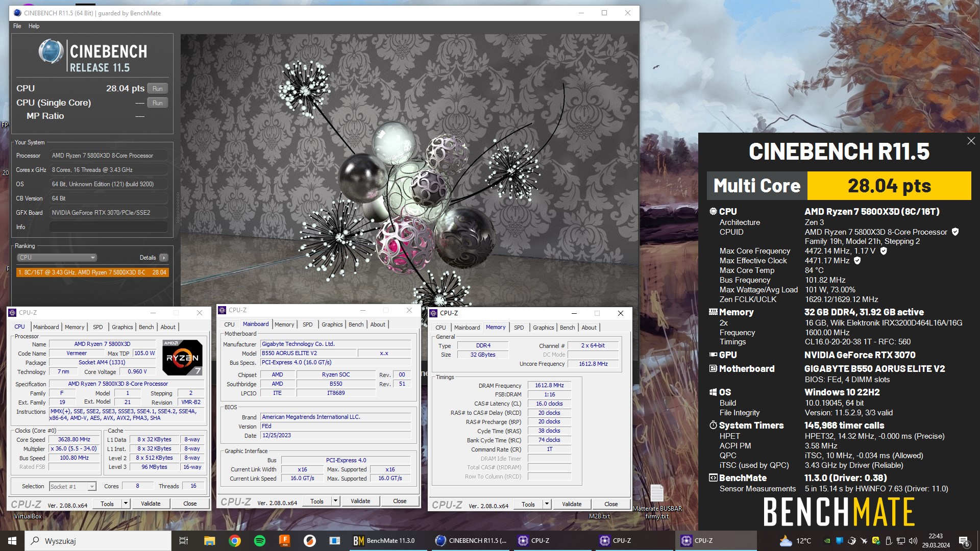Open Tools dropdown arrow in CPU tab CPU-Z window

[x=126, y=504]
